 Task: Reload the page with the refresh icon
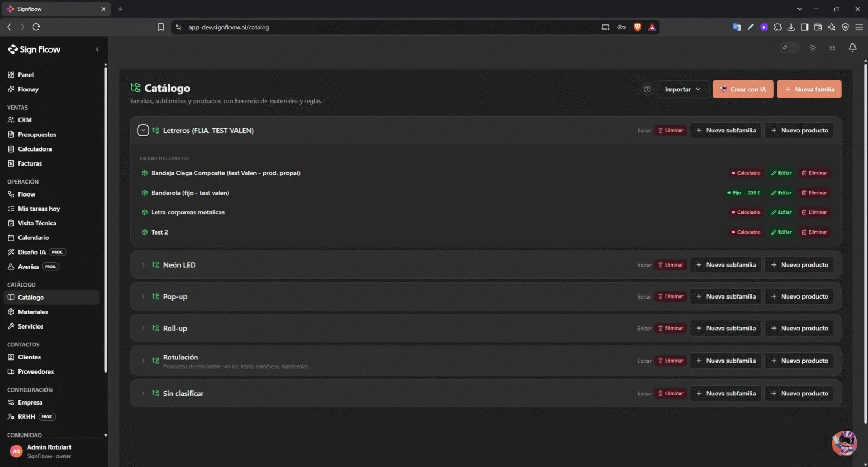click(36, 27)
